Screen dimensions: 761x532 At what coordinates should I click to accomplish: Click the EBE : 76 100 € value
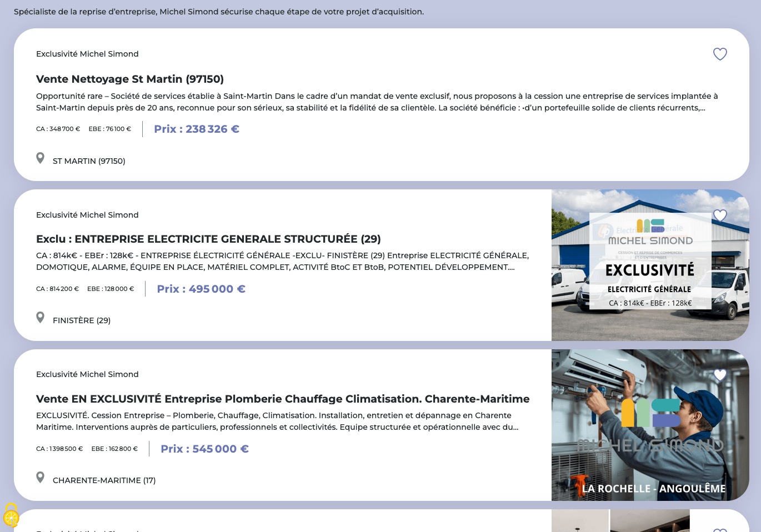point(110,129)
